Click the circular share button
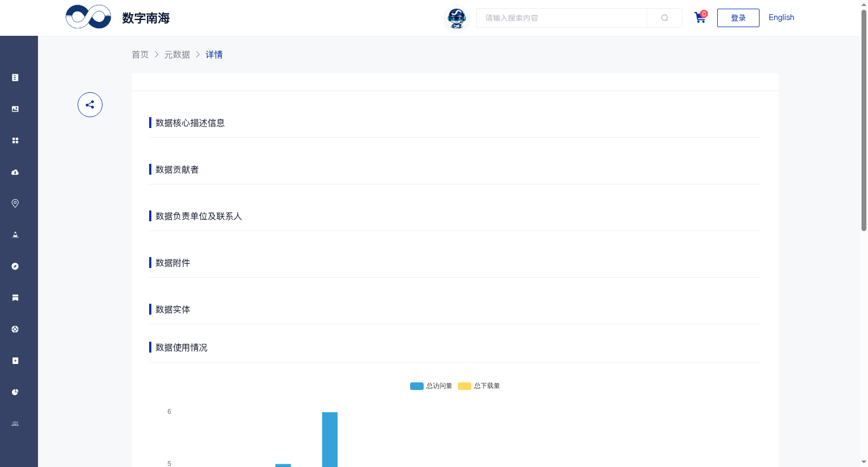 point(90,105)
